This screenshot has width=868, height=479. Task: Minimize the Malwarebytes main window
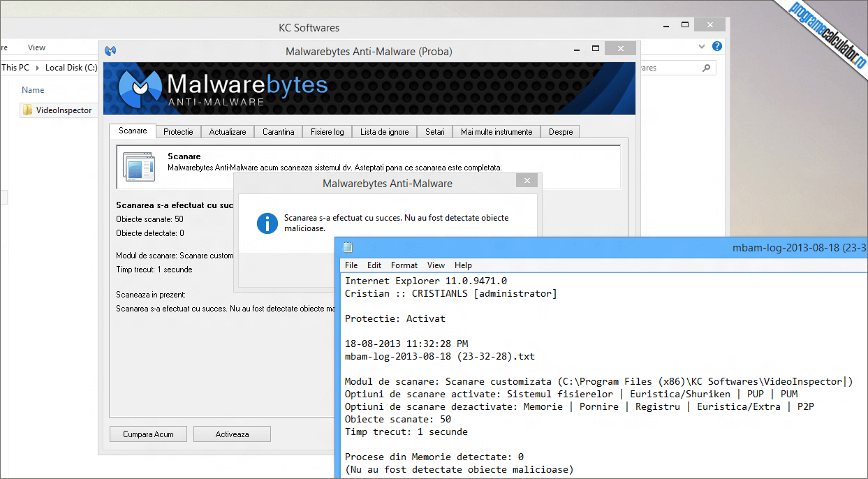[577, 49]
